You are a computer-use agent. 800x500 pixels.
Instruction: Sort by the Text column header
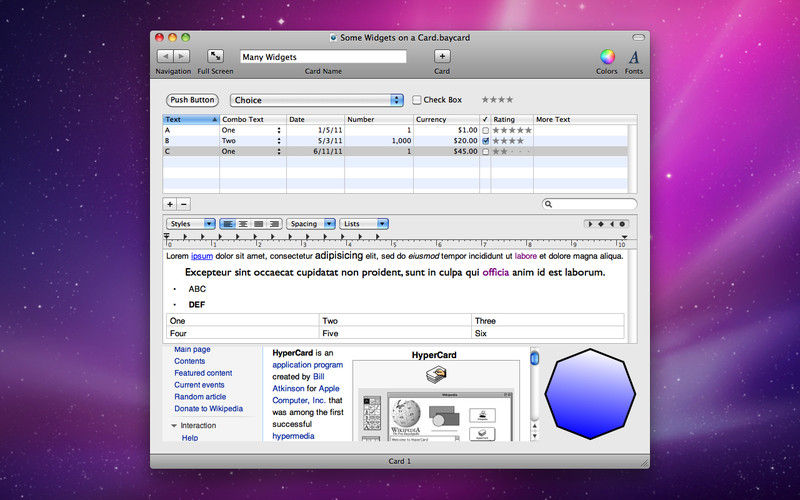(191, 119)
